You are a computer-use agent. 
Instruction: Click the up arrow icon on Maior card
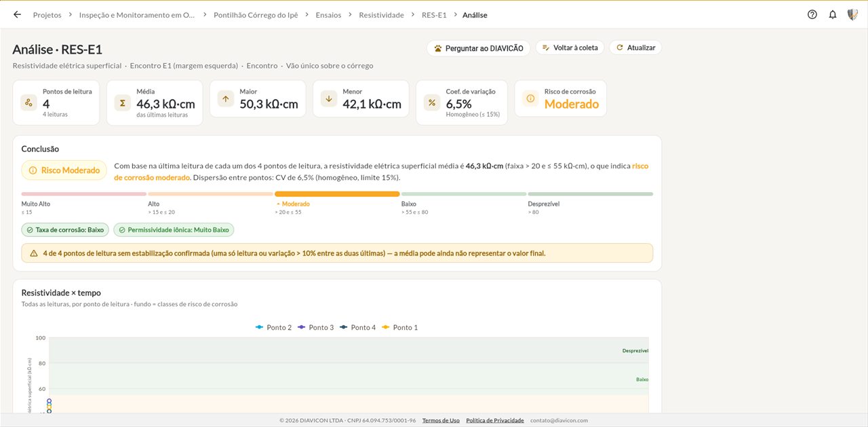click(226, 98)
